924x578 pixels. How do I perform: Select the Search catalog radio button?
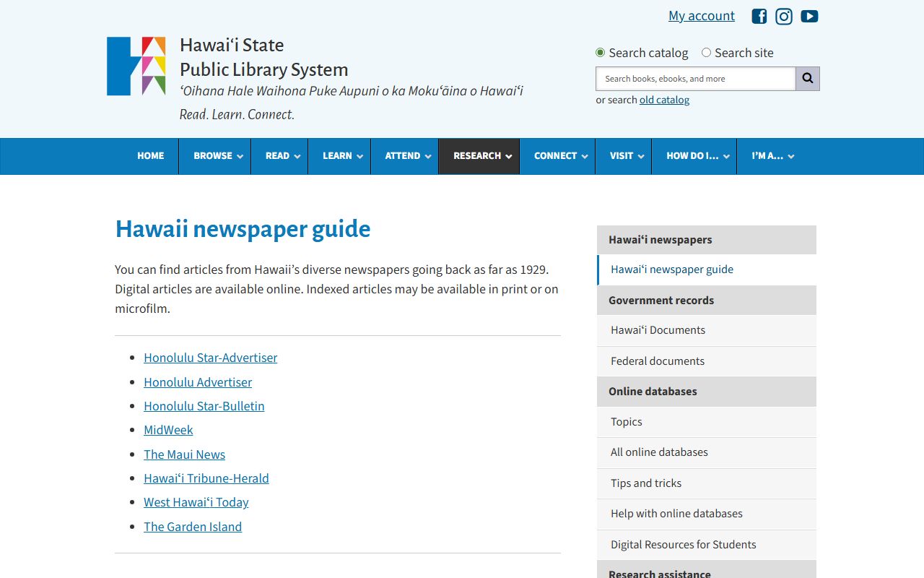pyautogui.click(x=600, y=53)
